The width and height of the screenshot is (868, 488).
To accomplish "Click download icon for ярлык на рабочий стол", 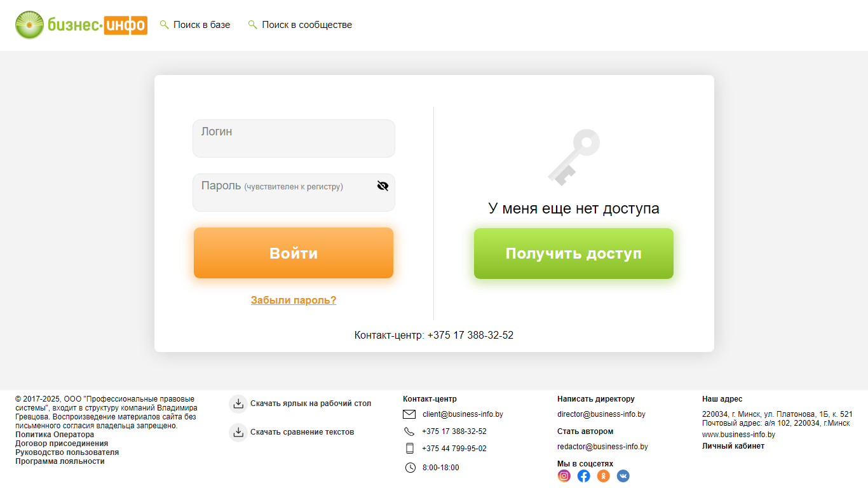I will [x=238, y=403].
